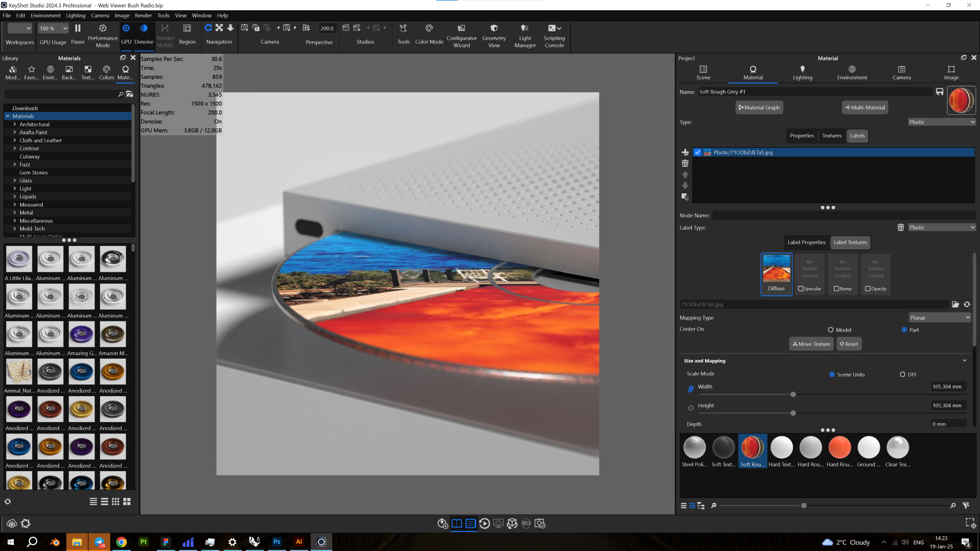Select the DPI scale mode
980x551 pixels.
(903, 375)
